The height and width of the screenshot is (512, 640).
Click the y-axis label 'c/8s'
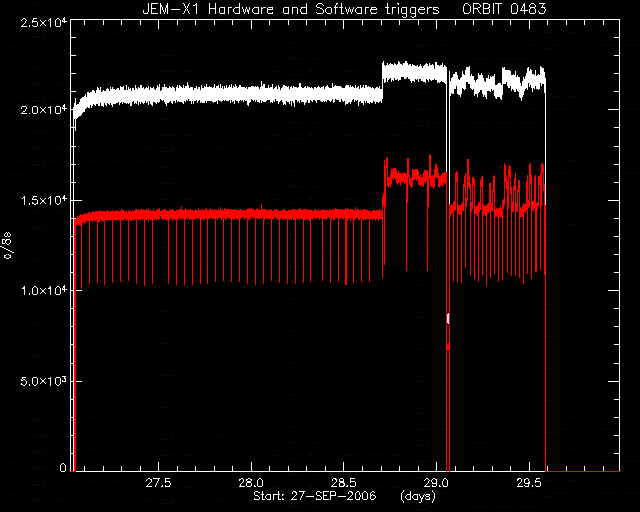tap(7, 246)
